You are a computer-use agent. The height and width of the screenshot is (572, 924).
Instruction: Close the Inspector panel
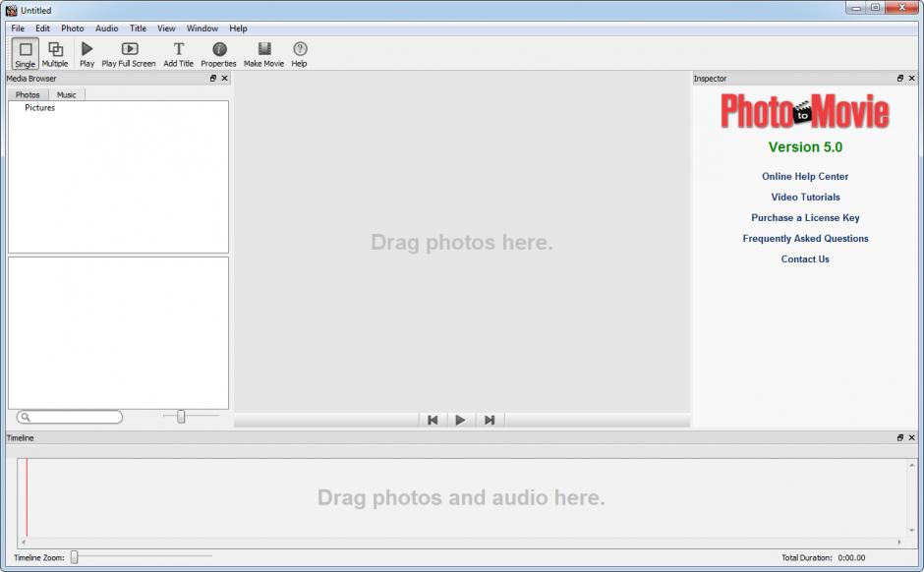911,79
